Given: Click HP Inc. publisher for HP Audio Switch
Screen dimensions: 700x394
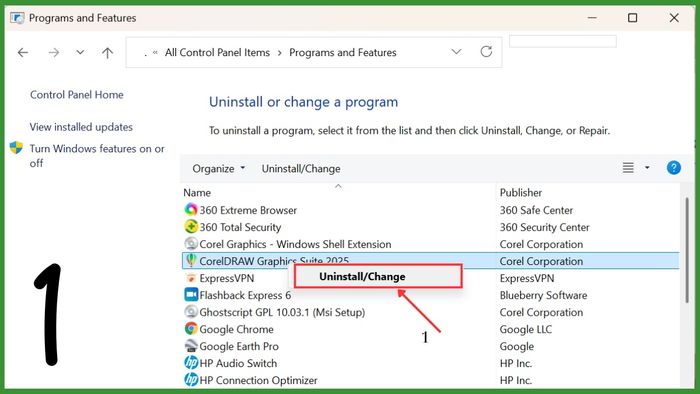Looking at the screenshot, I should point(516,363).
